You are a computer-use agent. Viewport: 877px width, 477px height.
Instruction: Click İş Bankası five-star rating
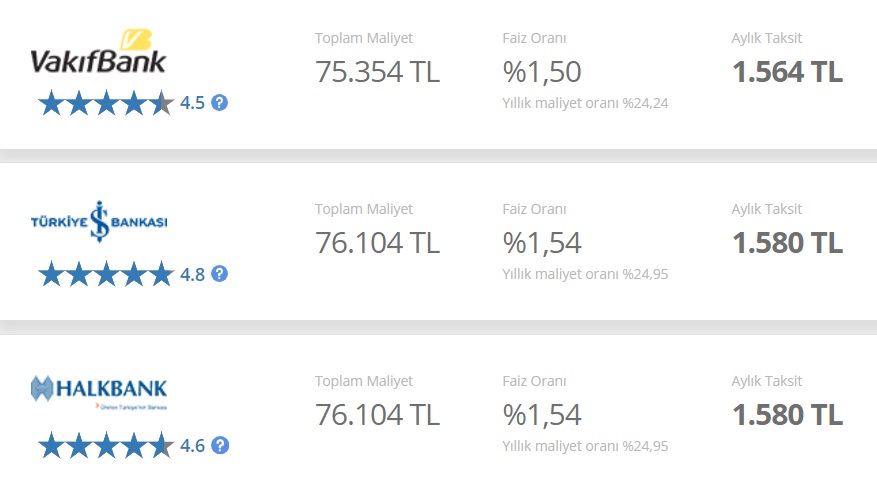click(106, 274)
